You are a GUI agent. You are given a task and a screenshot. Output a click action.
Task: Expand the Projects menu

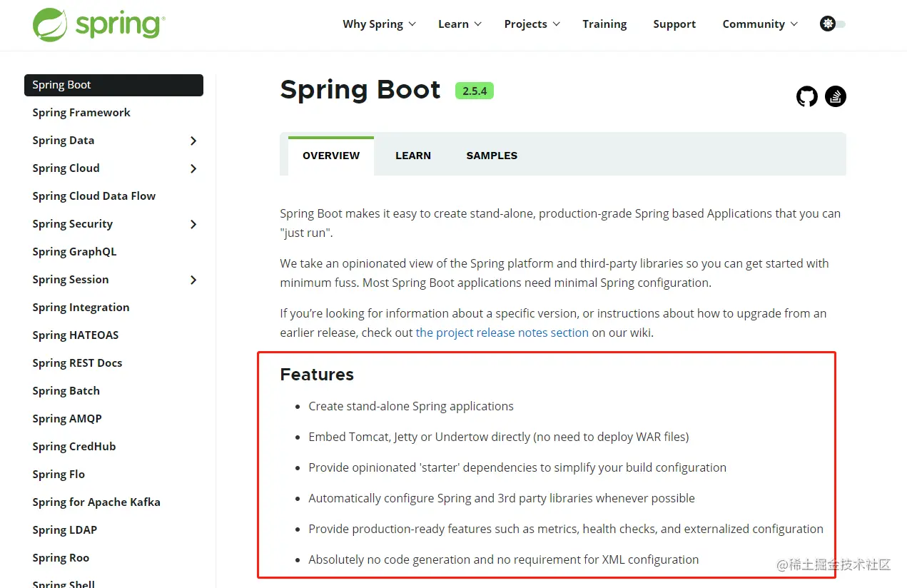[532, 24]
